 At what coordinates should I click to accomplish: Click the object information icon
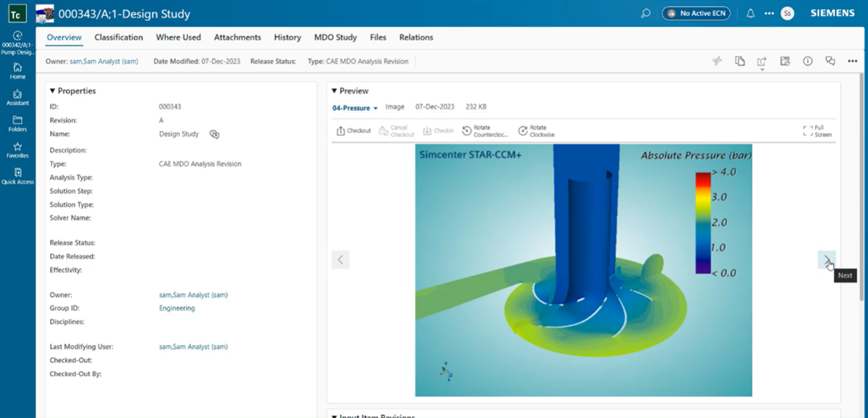[x=807, y=61]
